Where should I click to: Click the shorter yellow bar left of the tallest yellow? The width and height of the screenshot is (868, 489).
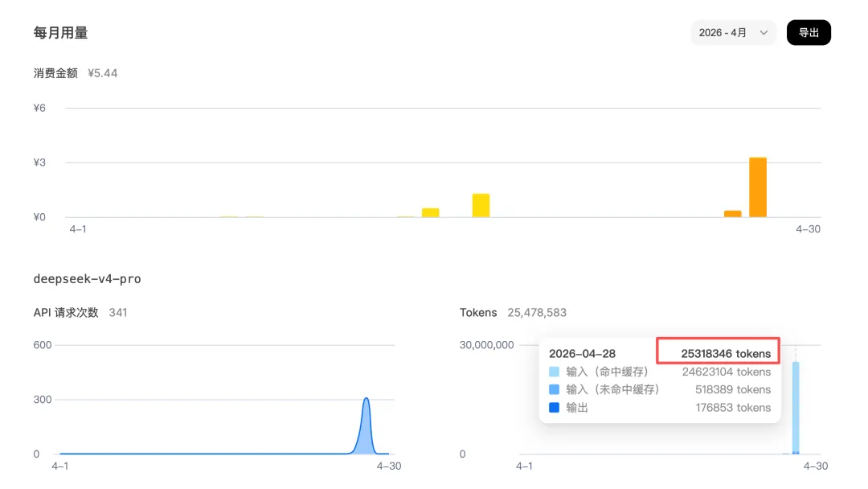click(x=431, y=212)
